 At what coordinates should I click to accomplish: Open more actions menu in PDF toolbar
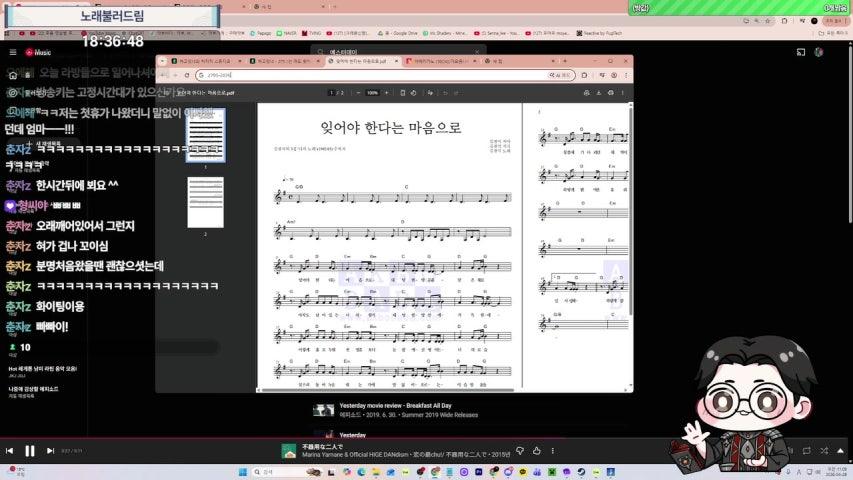coord(623,93)
